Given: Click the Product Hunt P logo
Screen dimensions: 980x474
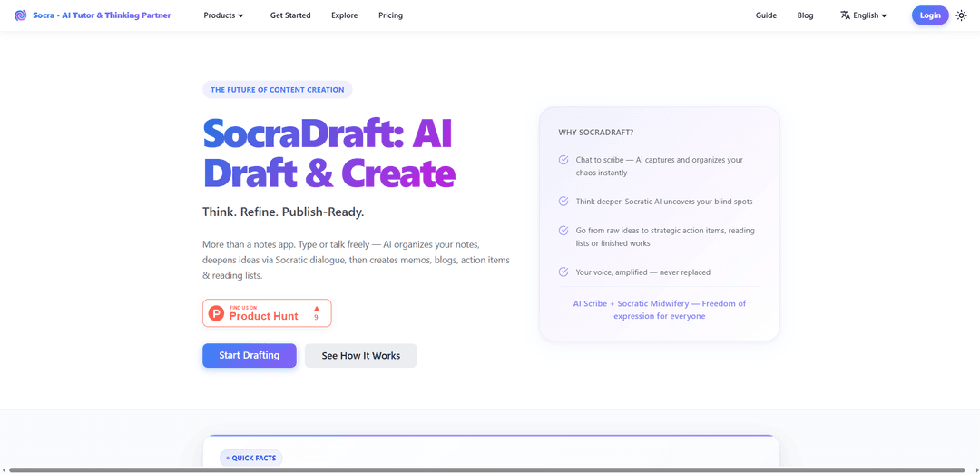Looking at the screenshot, I should [216, 313].
